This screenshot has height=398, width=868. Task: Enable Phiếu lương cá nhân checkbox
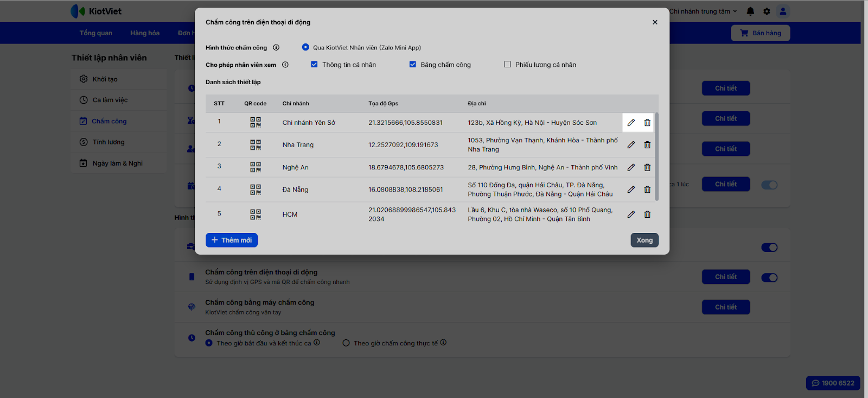507,65
